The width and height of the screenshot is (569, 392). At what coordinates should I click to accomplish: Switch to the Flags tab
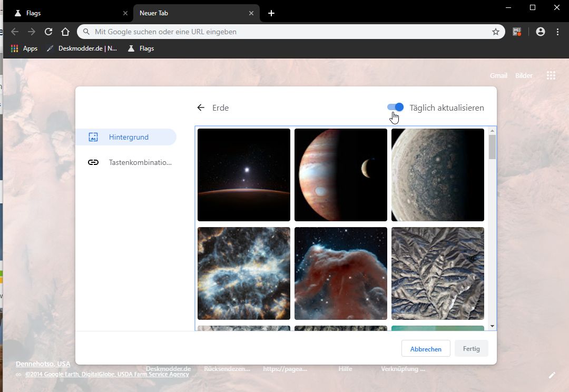pos(69,13)
